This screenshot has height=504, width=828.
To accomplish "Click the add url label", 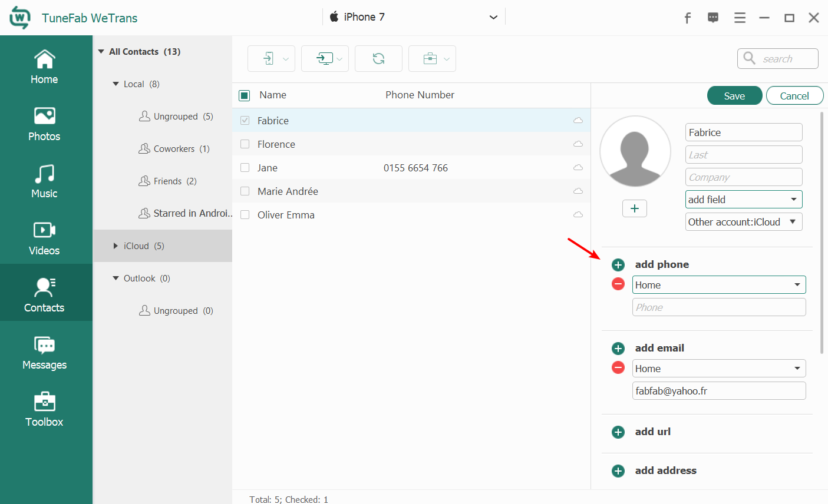I will pyautogui.click(x=653, y=432).
